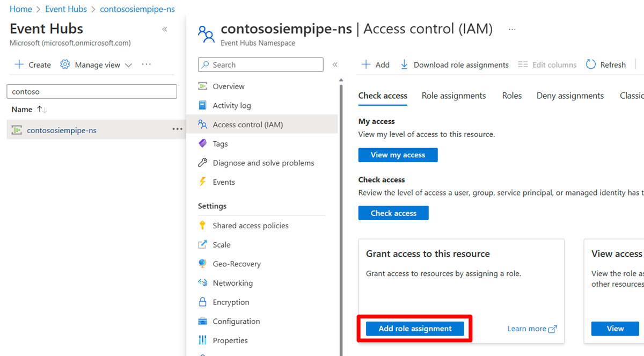Screen dimensions: 644x356
Task: Click the contoso filter input field
Action: coord(92,91)
